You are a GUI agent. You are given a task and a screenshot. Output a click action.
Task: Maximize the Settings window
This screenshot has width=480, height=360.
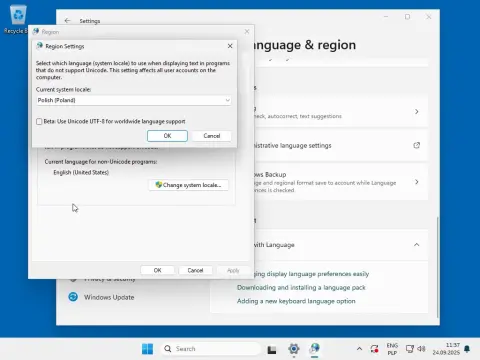pyautogui.click(x=407, y=17)
